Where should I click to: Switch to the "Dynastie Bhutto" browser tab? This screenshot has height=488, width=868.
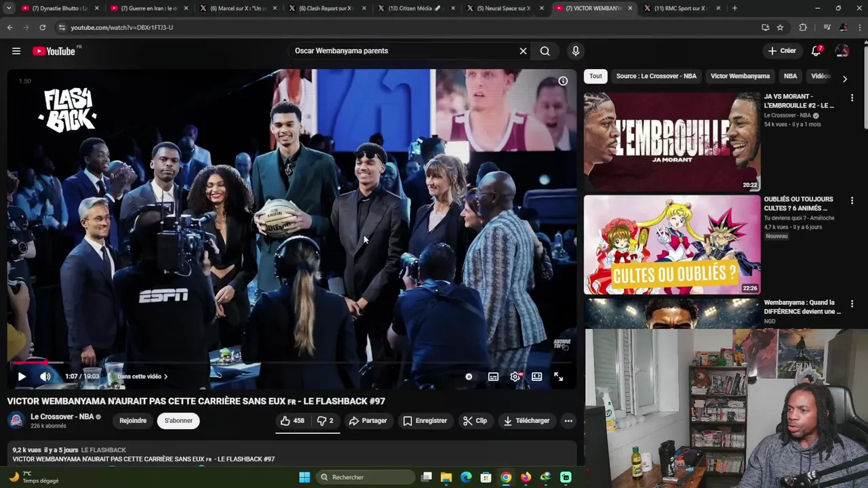tap(60, 8)
